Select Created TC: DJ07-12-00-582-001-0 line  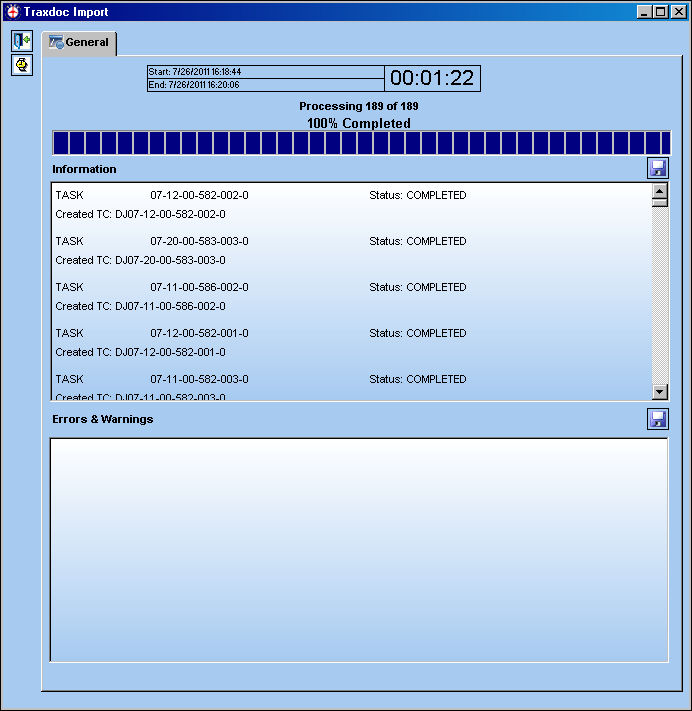(141, 352)
